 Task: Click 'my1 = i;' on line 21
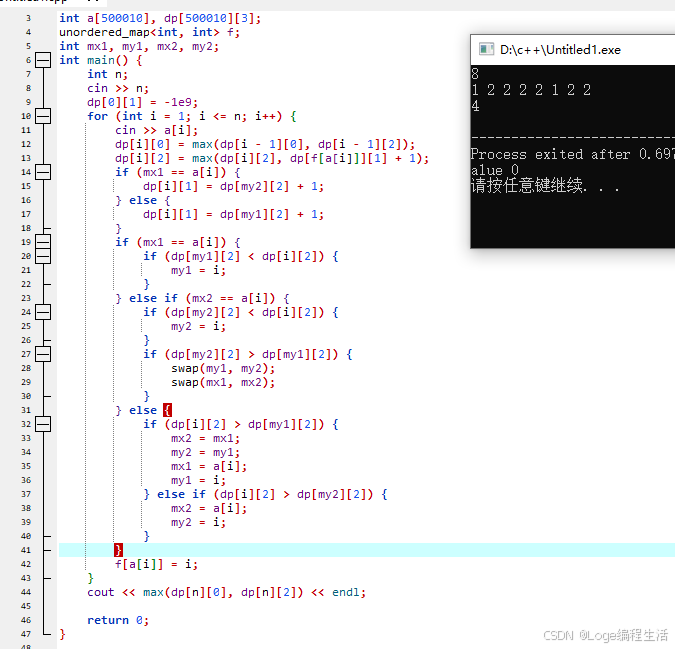coord(198,270)
